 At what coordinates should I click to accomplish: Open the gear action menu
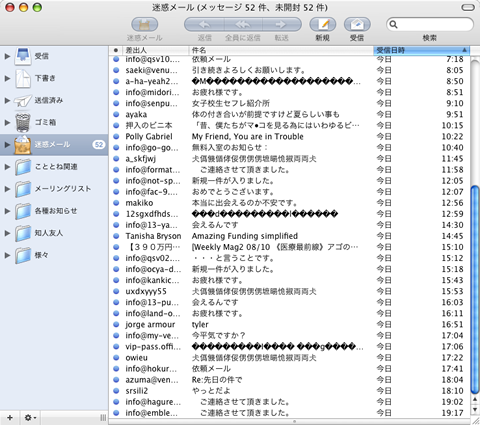coord(30,418)
